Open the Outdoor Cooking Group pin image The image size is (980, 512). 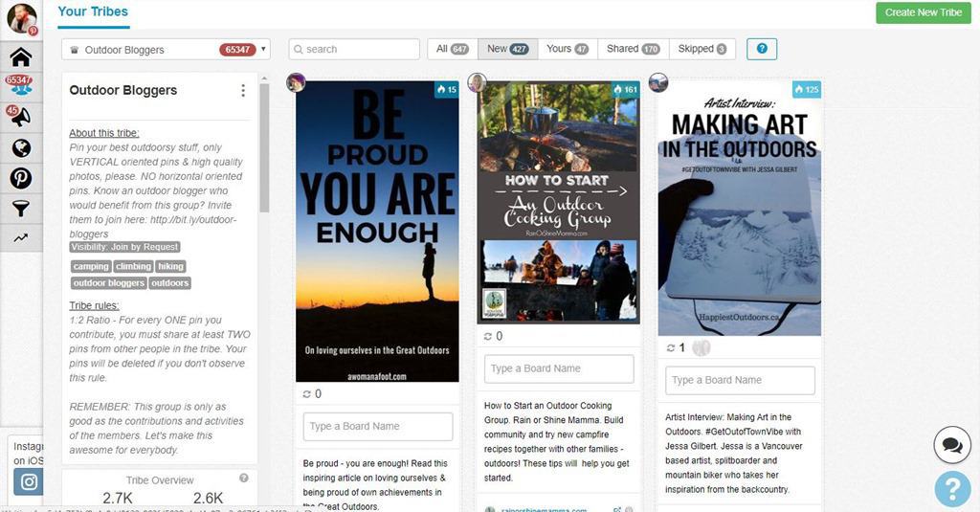tap(559, 203)
